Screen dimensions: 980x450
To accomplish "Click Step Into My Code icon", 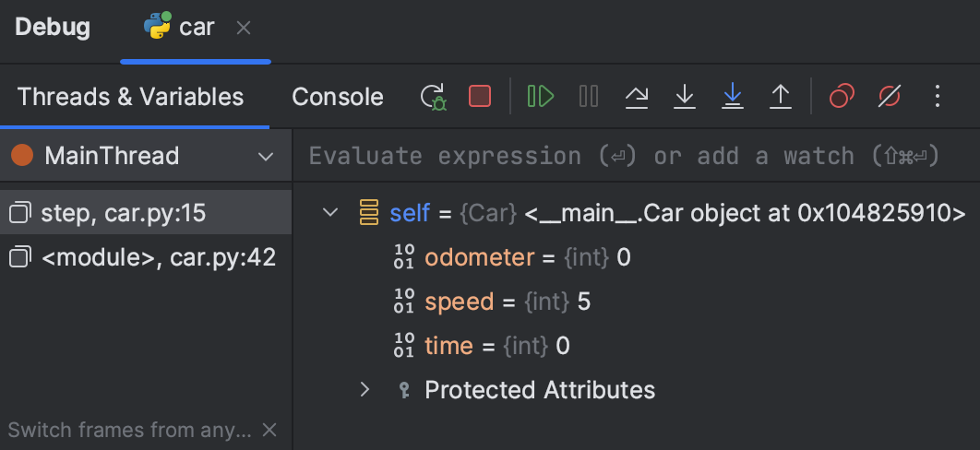I will pos(733,96).
